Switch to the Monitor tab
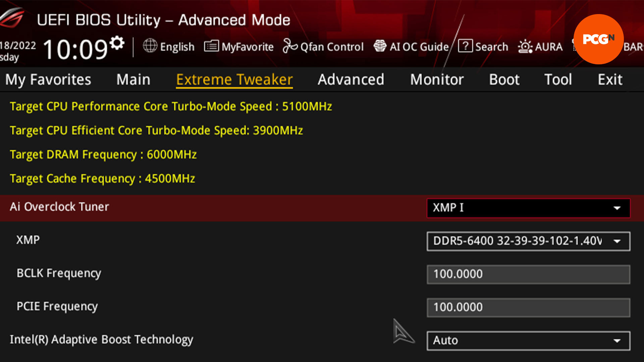Viewport: 644px width, 362px height. click(x=436, y=79)
